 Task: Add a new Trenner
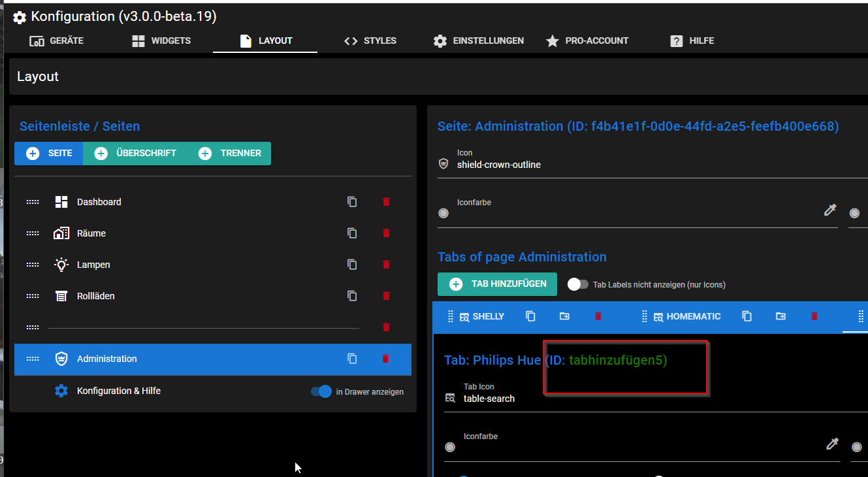pos(229,153)
